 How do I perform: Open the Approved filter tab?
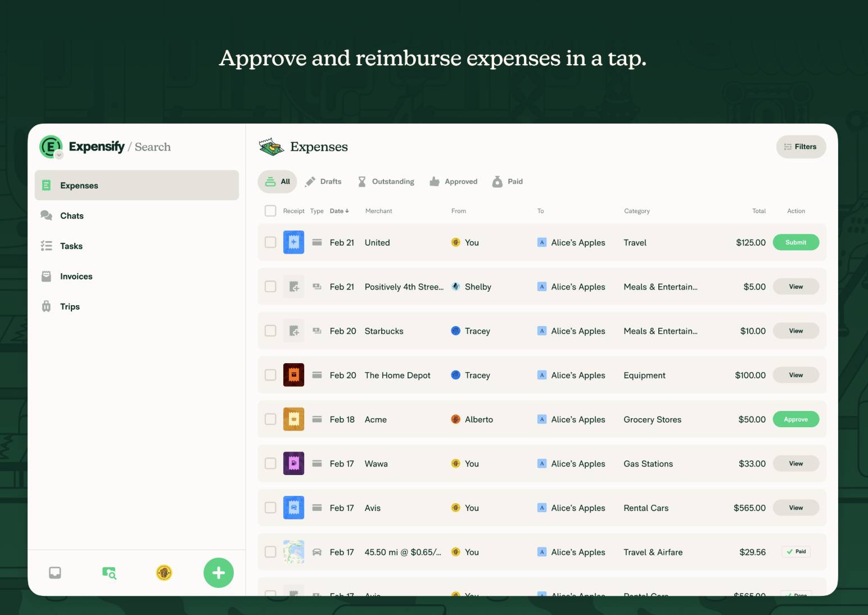tap(453, 181)
